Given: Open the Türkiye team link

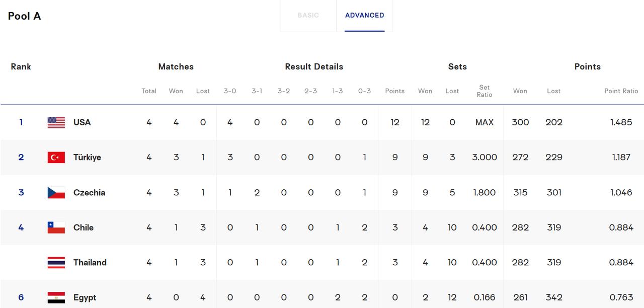Looking at the screenshot, I should (87, 158).
